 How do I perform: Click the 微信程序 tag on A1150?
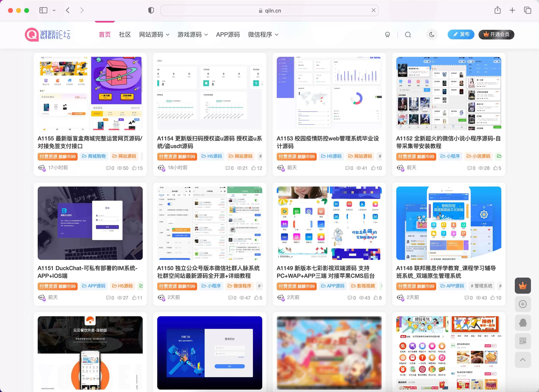239,286
